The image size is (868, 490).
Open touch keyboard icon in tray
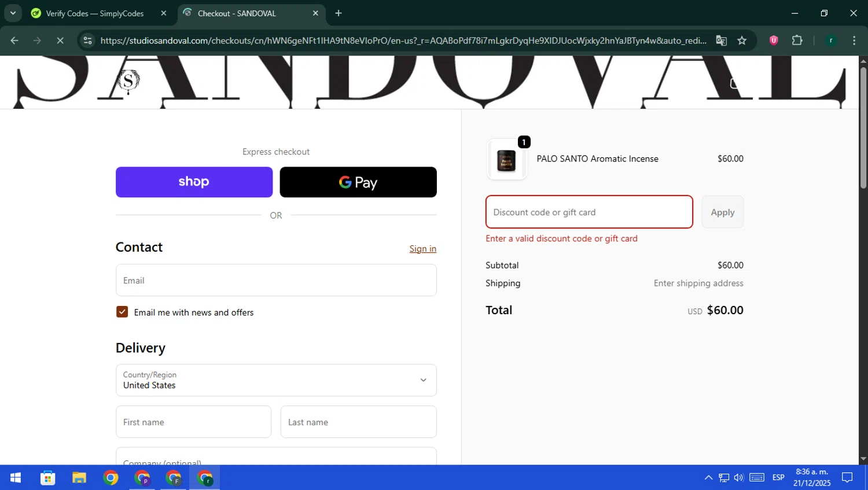(757, 478)
